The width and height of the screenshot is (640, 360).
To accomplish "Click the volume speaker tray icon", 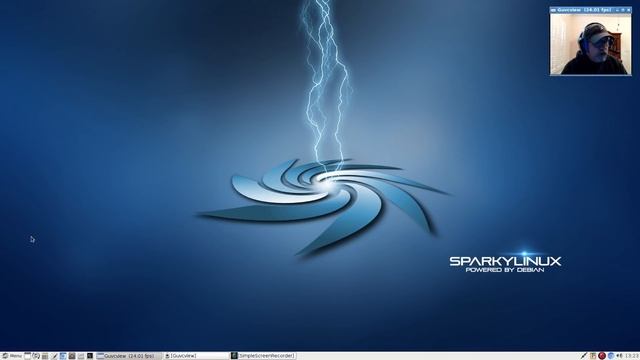I will pos(619,356).
